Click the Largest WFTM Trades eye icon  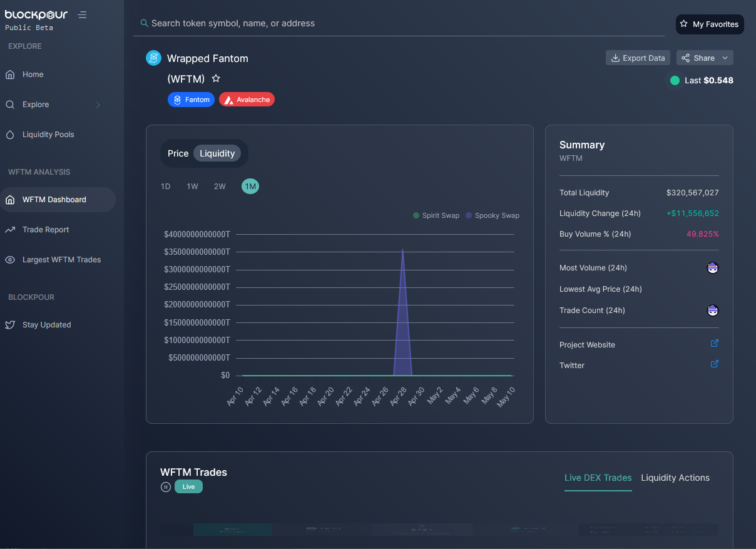[10, 260]
